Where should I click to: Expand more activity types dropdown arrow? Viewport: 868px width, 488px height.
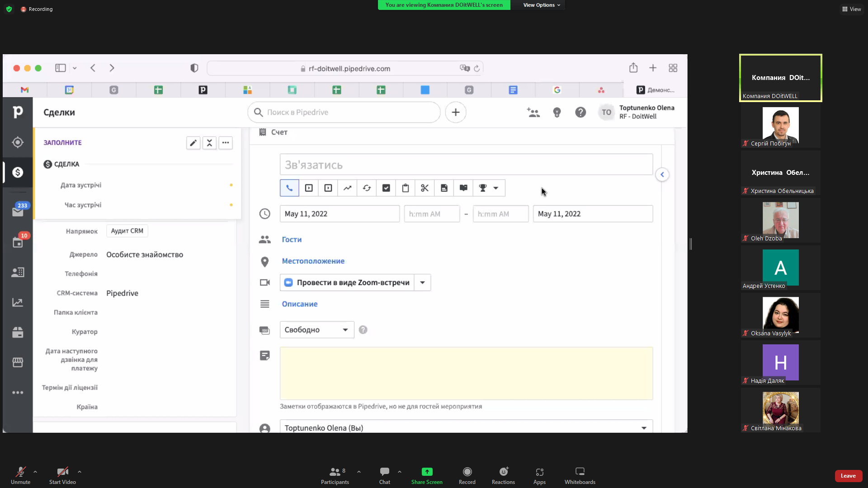coord(496,188)
